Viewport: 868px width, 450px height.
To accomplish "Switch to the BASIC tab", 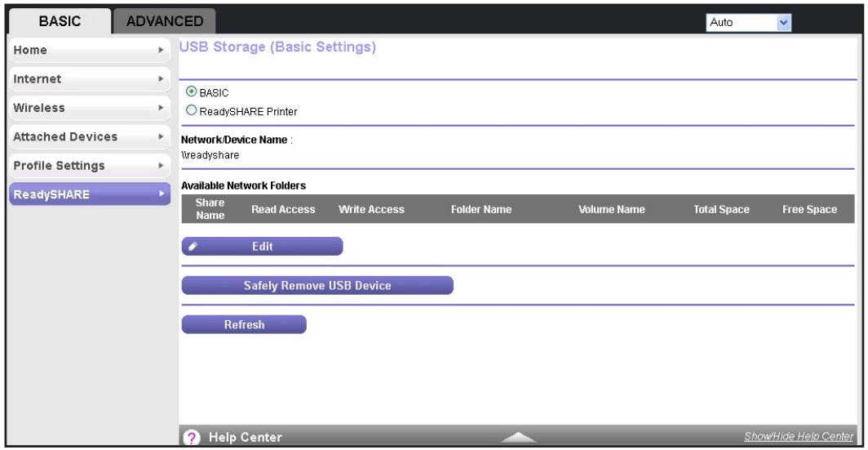I will click(60, 21).
